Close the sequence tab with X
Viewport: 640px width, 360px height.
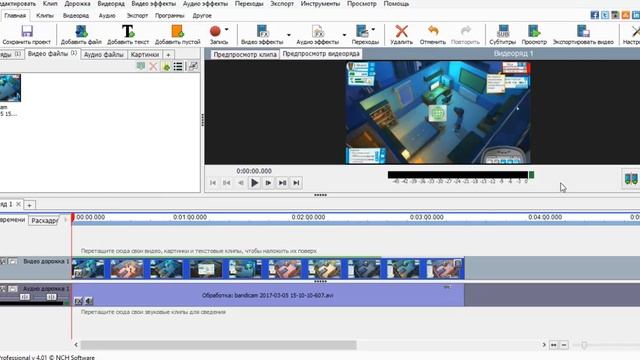(18, 204)
